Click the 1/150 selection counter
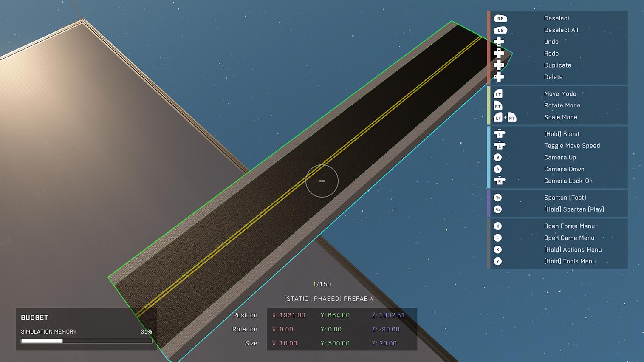The image size is (644, 362). coord(322,284)
